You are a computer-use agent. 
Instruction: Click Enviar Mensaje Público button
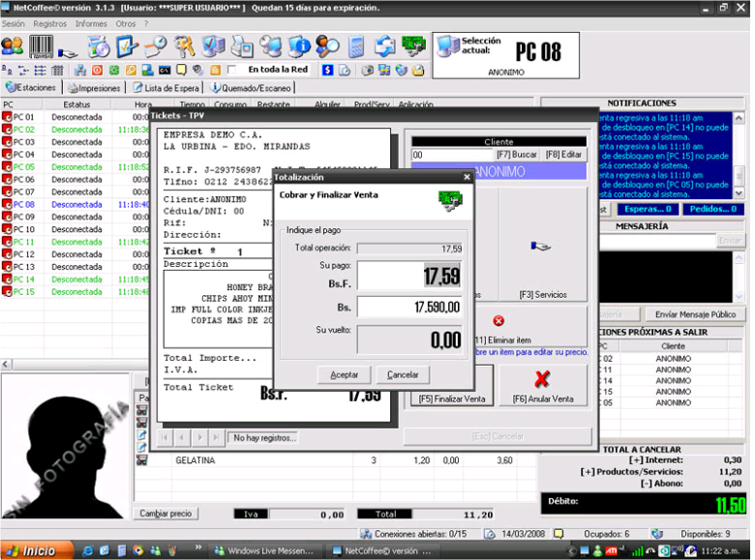click(695, 314)
